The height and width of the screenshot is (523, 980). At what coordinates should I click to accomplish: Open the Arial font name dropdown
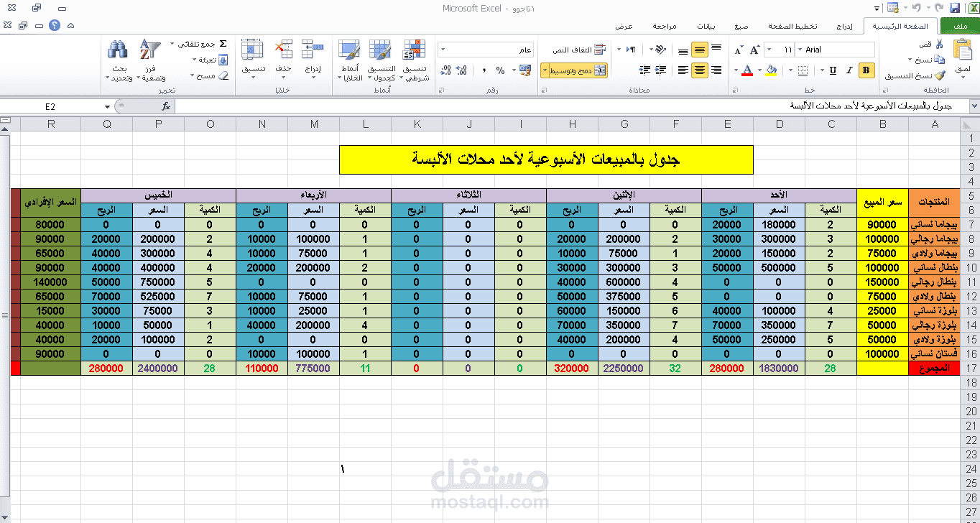(x=799, y=50)
